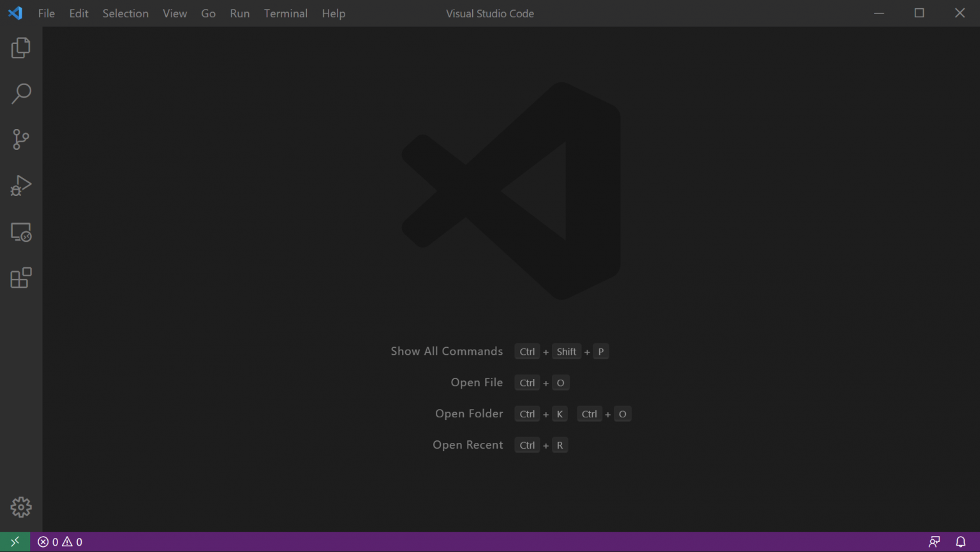Click the Show All Commands label
Screen dimensions: 980x552
point(447,351)
